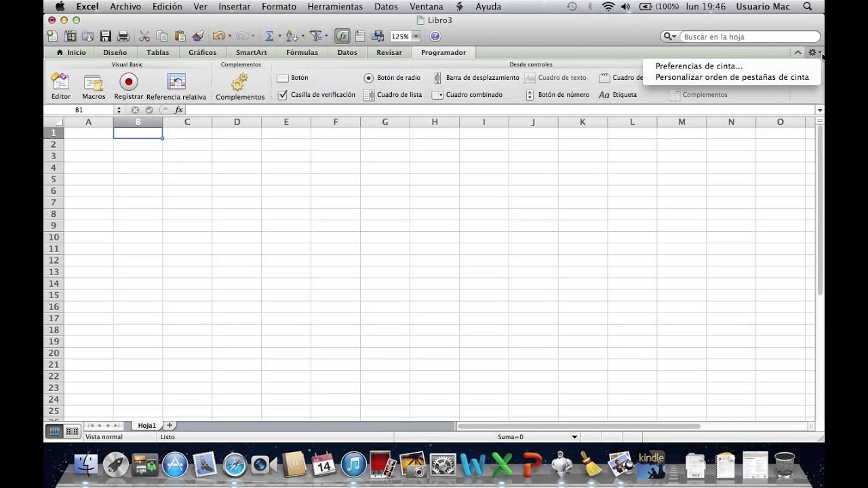Screen dimensions: 868x488
Task: Toggle Referencia relativa option
Action: pyautogui.click(x=176, y=86)
